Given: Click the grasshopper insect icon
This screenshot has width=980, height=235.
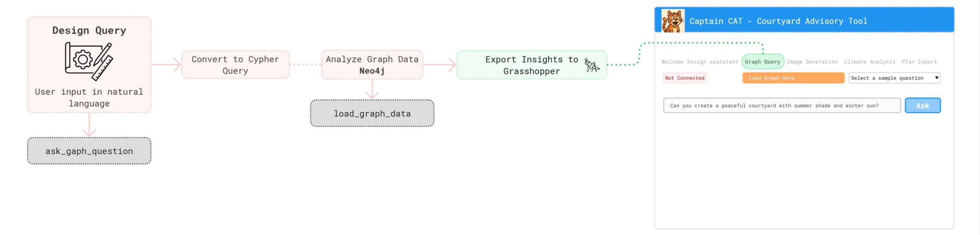Looking at the screenshot, I should (x=591, y=65).
